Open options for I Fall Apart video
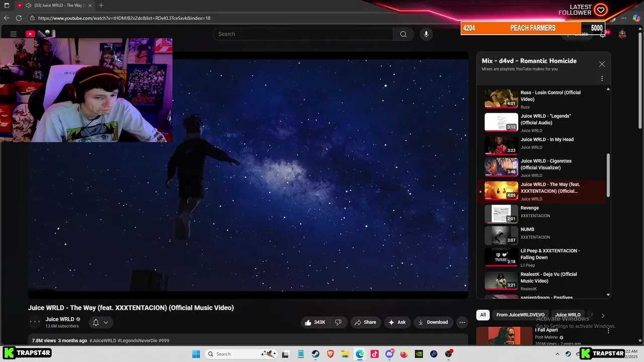The image size is (644, 362). pyautogui.click(x=608, y=331)
